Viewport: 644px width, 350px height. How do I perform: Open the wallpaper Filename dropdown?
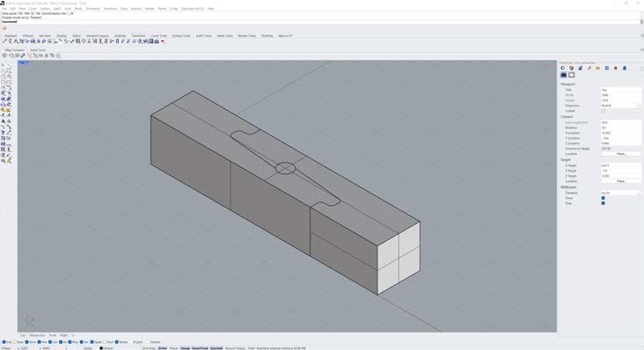tap(620, 193)
